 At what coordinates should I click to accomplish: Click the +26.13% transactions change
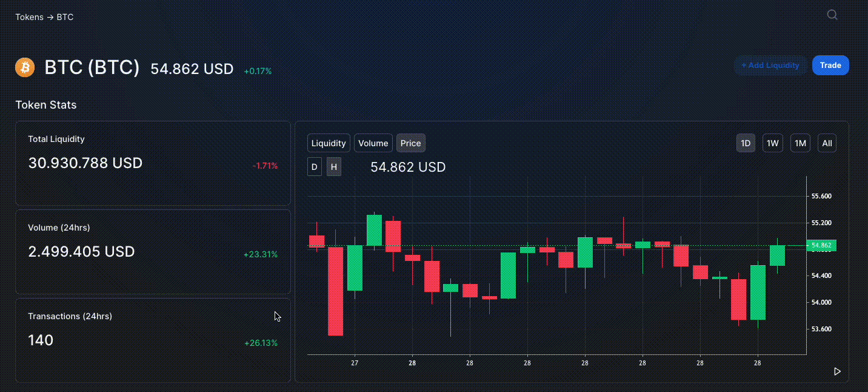click(261, 343)
